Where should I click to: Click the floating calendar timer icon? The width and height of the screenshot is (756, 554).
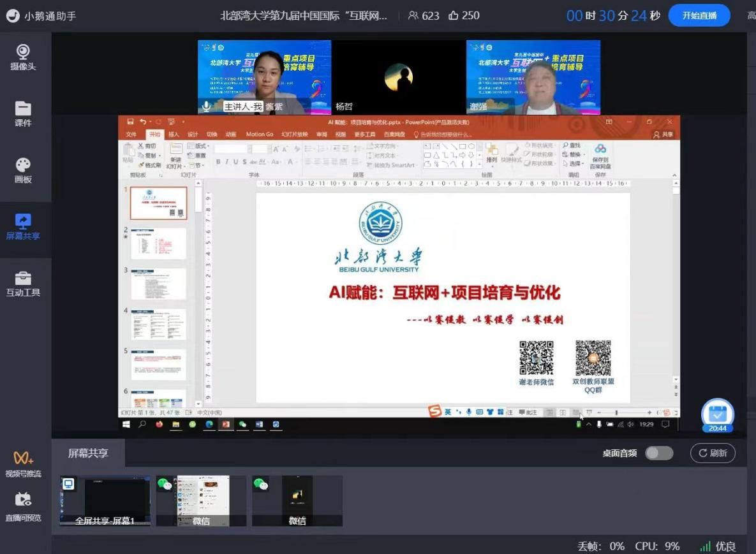717,416
